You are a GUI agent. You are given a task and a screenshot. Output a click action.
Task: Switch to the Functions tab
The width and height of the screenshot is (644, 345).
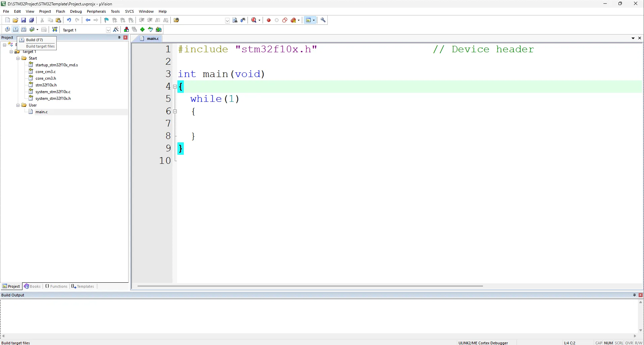[56, 286]
